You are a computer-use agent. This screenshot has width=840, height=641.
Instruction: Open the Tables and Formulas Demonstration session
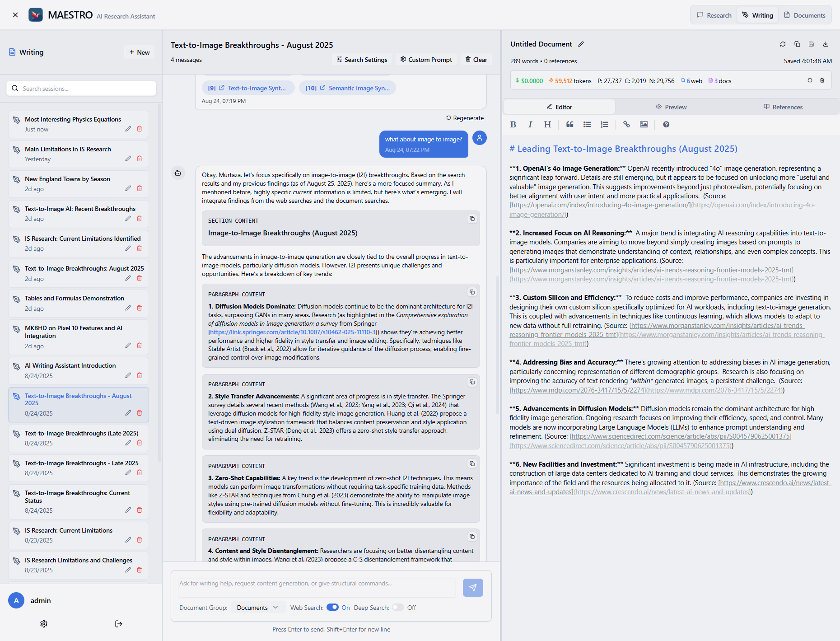(x=79, y=304)
